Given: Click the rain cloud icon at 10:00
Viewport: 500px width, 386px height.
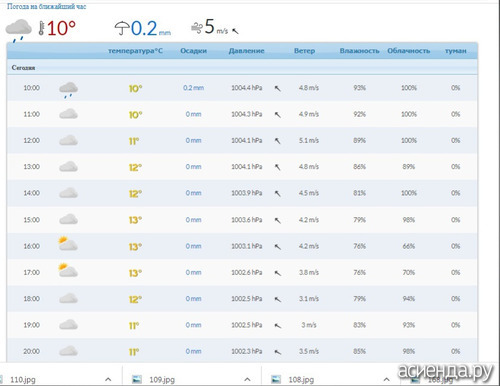Looking at the screenshot, I should click(x=68, y=90).
